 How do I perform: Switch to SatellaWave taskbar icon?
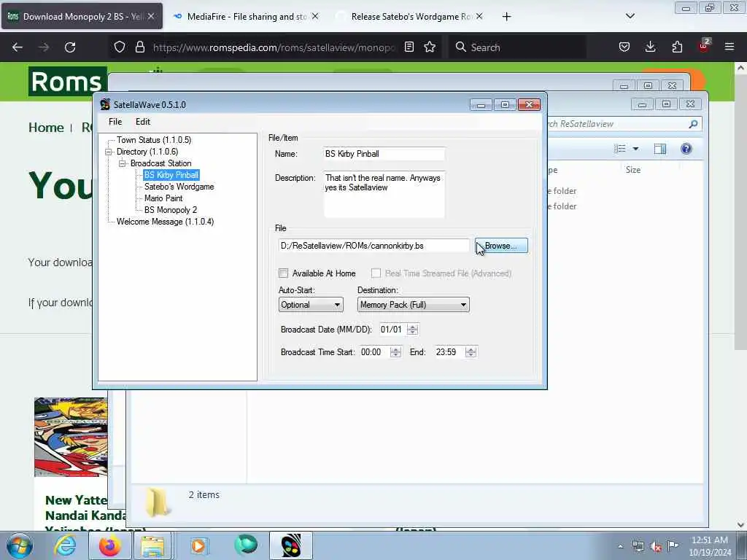(291, 545)
